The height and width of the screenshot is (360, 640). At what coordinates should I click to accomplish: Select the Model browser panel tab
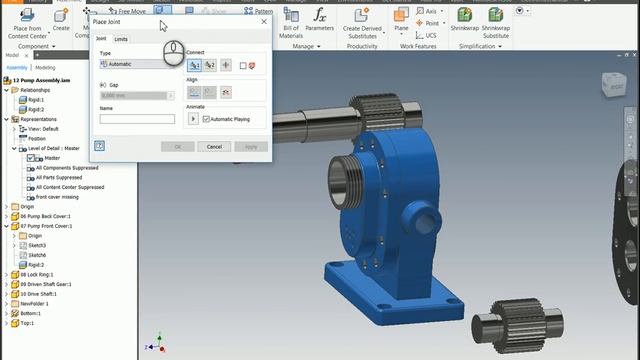click(x=12, y=55)
